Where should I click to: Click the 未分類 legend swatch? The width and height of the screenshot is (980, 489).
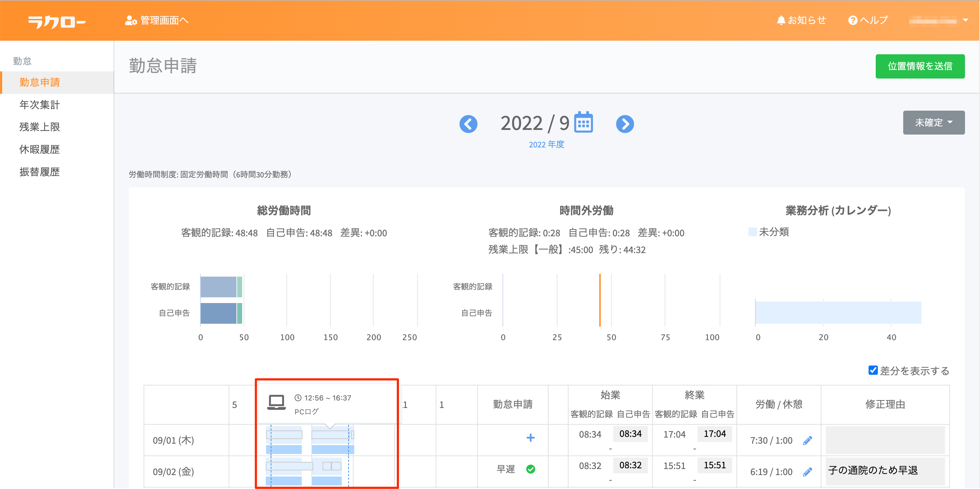[x=752, y=232]
